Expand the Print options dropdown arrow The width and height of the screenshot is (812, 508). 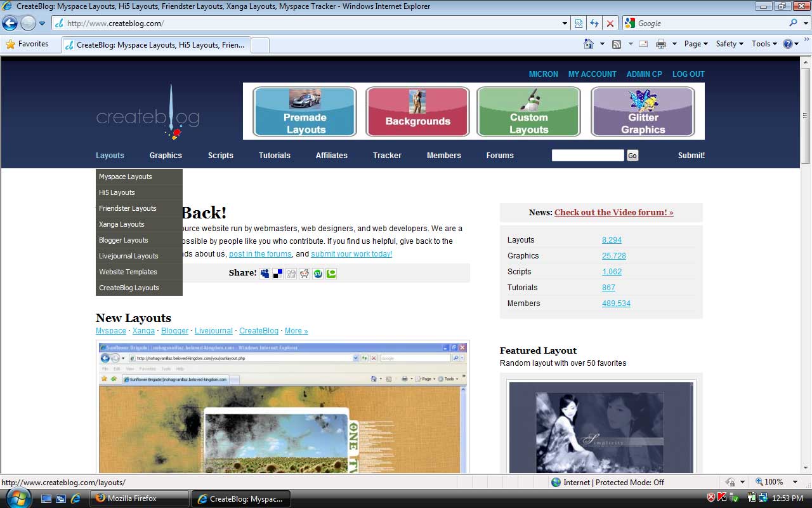tap(674, 44)
